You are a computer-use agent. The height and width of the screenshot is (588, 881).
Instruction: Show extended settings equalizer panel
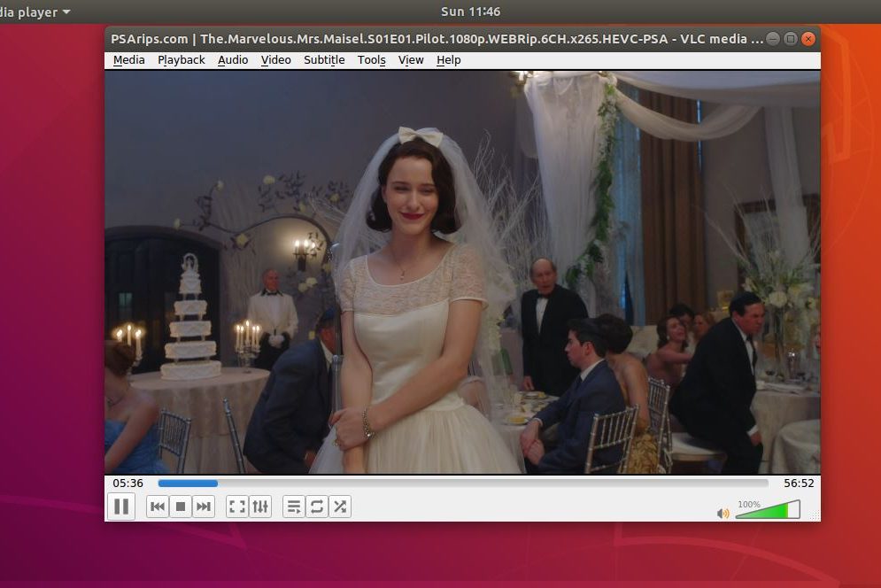[260, 507]
